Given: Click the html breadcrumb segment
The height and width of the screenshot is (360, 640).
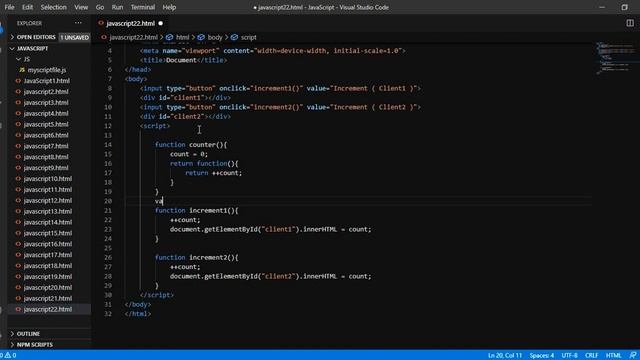Looking at the screenshot, I should 182,37.
